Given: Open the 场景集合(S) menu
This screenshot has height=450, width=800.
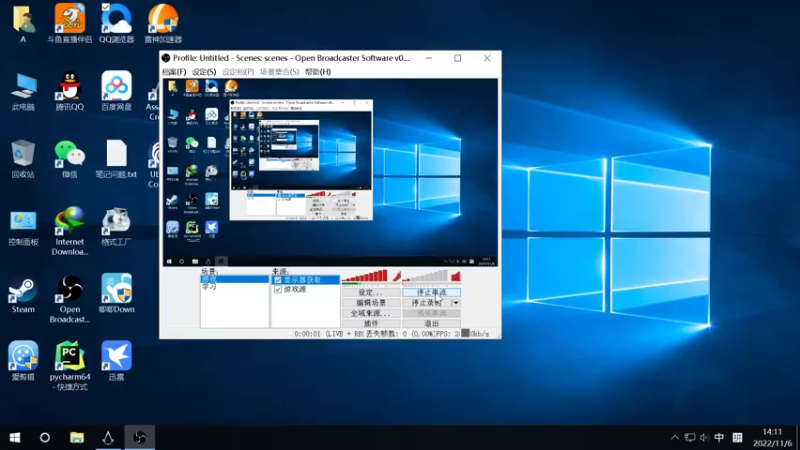Looking at the screenshot, I should (279, 72).
